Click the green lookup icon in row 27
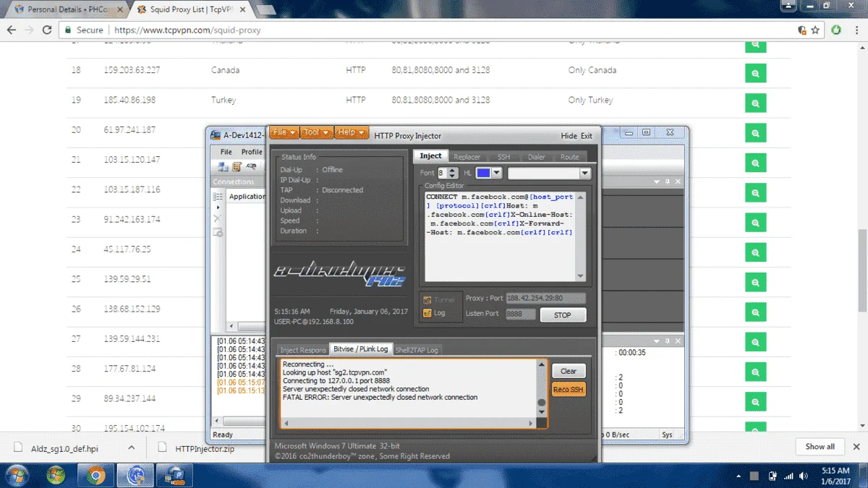This screenshot has height=488, width=868. (755, 342)
